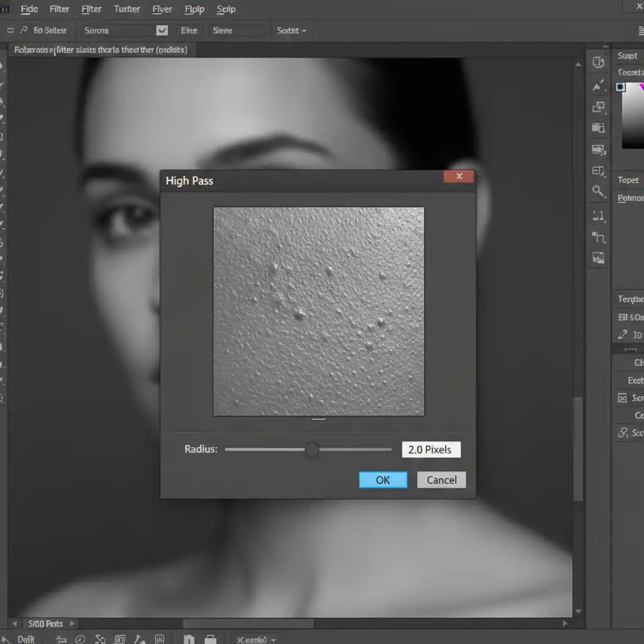Image resolution: width=644 pixels, height=644 pixels.
Task: Toggle the boxed icon beside Se row
Action: tap(622, 397)
